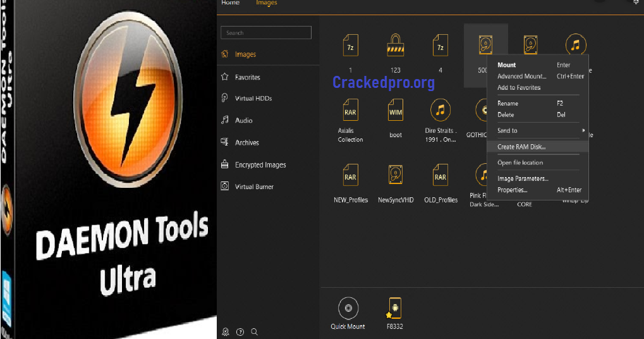Select the NewSyncVHD disk image

point(396,175)
